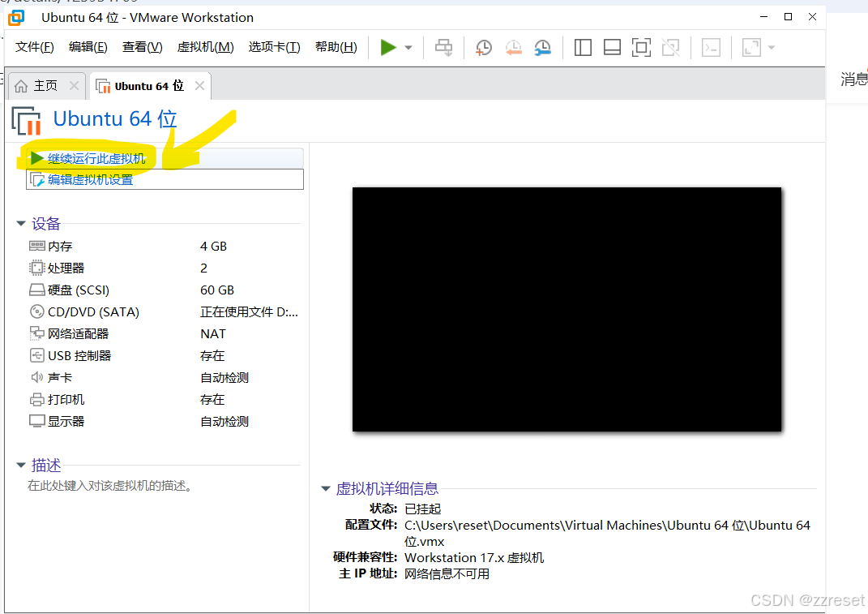This screenshot has width=868, height=614.
Task: Click the large Ubuntu 64 位 VM heading icon
Action: [x=26, y=120]
